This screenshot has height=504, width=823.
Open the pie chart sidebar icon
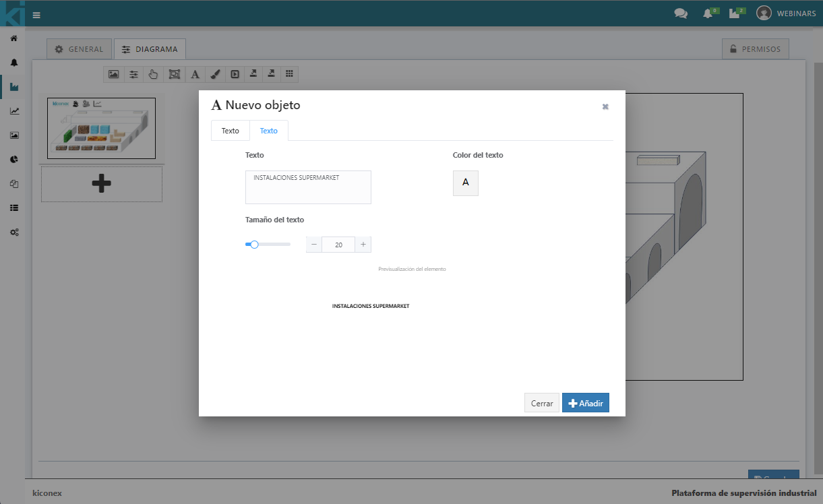(x=14, y=160)
